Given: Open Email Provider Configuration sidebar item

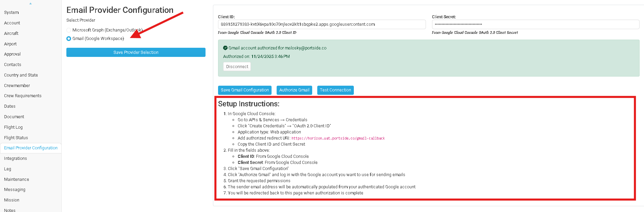Looking at the screenshot, I should pyautogui.click(x=31, y=148).
